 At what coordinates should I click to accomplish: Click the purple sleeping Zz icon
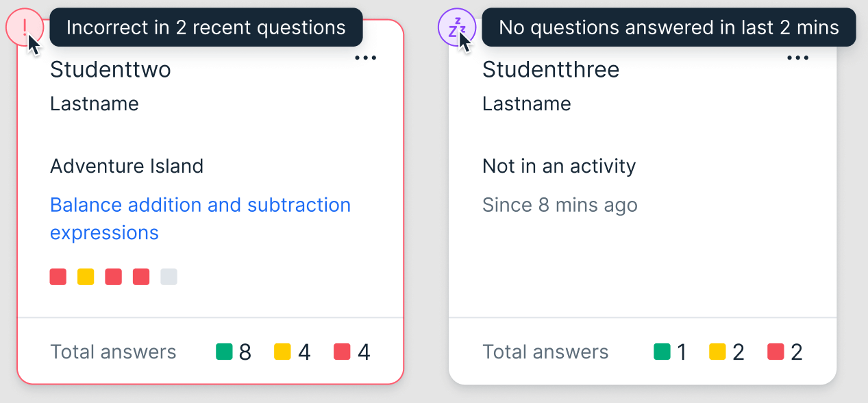[x=457, y=27]
